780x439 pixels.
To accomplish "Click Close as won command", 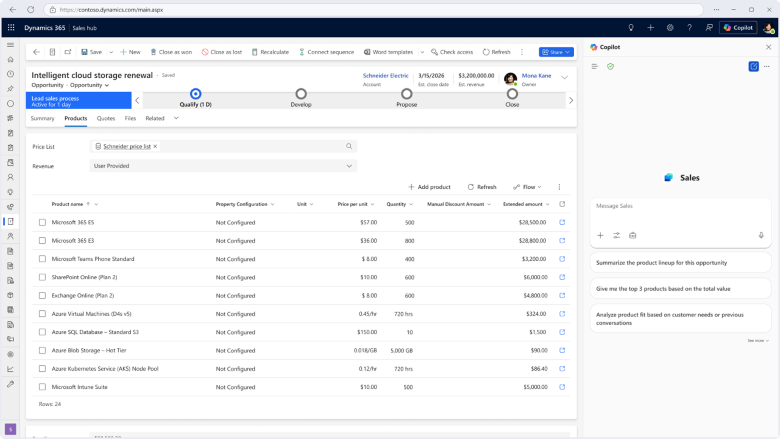I will [x=171, y=52].
